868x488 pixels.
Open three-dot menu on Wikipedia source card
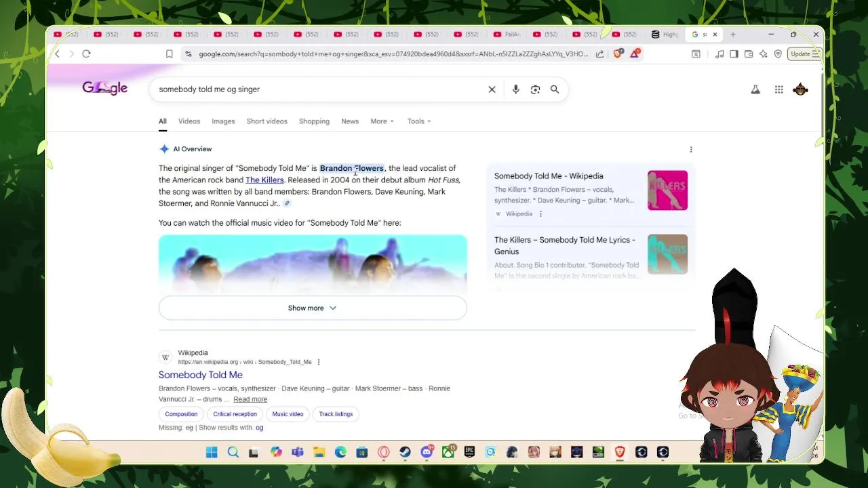pos(540,214)
